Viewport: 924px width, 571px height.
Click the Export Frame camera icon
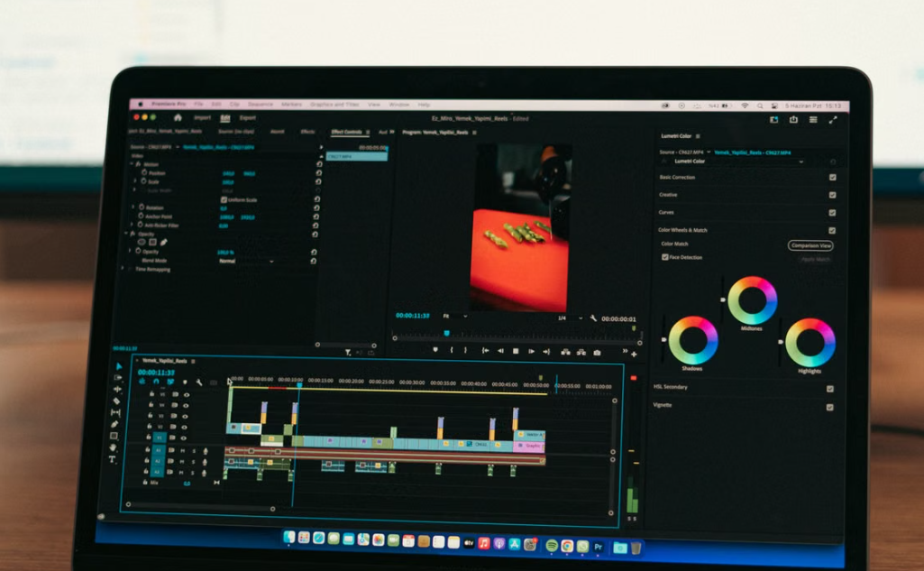coord(597,352)
